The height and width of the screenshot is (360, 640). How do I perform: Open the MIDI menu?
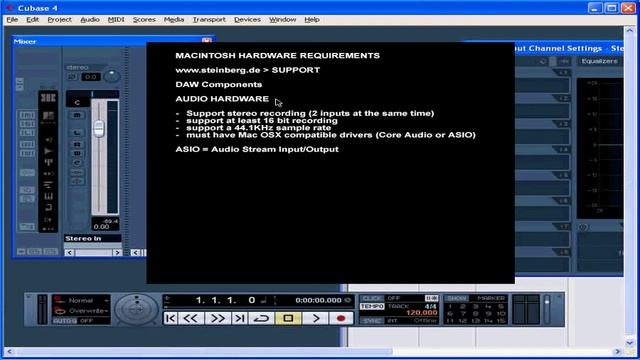pyautogui.click(x=116, y=20)
